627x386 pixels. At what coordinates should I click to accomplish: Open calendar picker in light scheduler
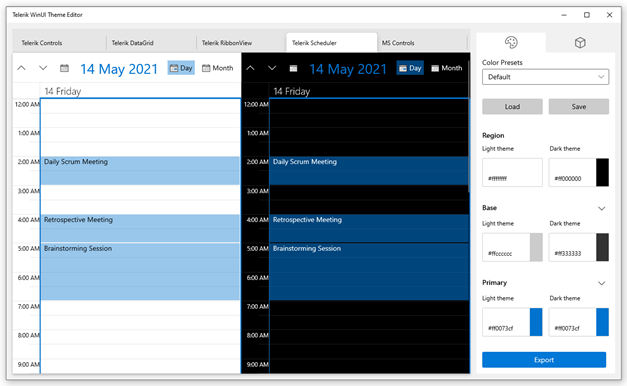point(64,68)
